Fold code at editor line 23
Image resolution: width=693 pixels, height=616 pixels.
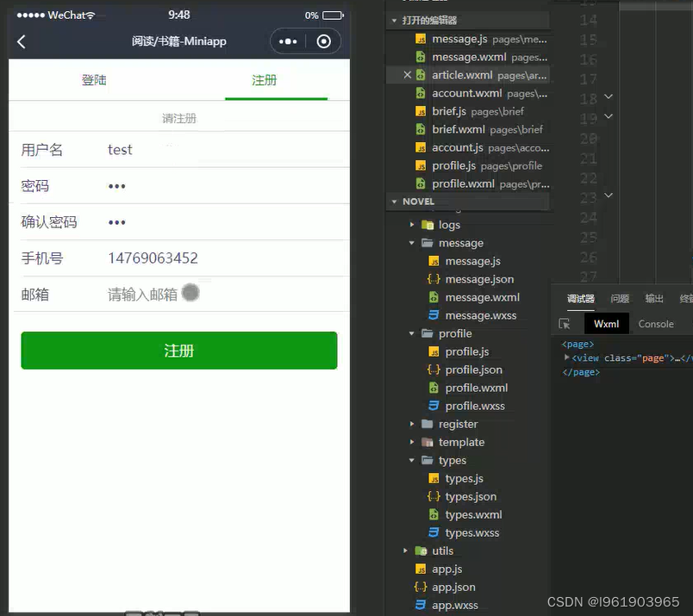609,196
